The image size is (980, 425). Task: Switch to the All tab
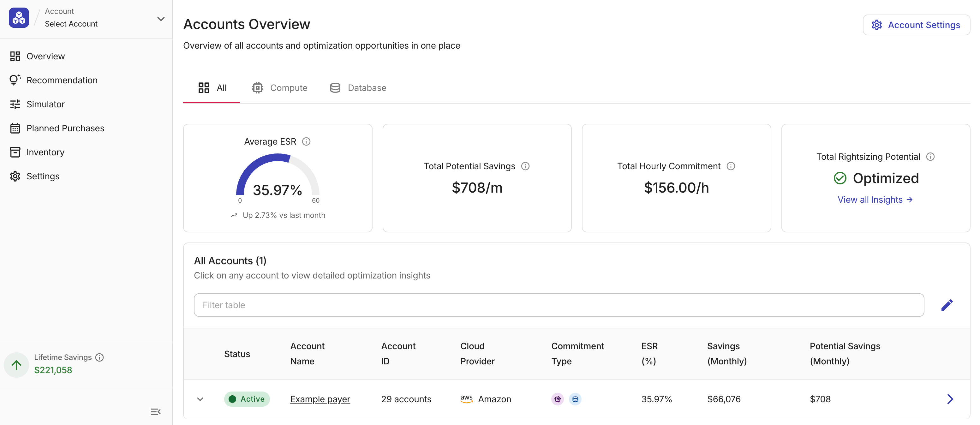click(x=212, y=88)
